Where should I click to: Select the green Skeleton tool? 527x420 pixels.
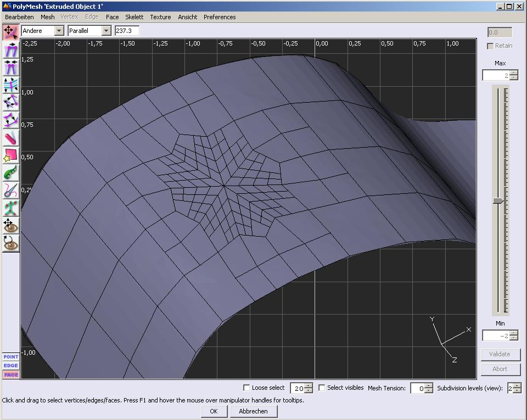point(10,208)
